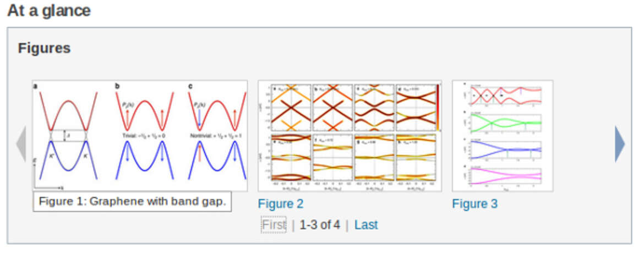Open the Figure 1 graphene band gap thumbnail
The width and height of the screenshot is (644, 268).
[x=140, y=136]
